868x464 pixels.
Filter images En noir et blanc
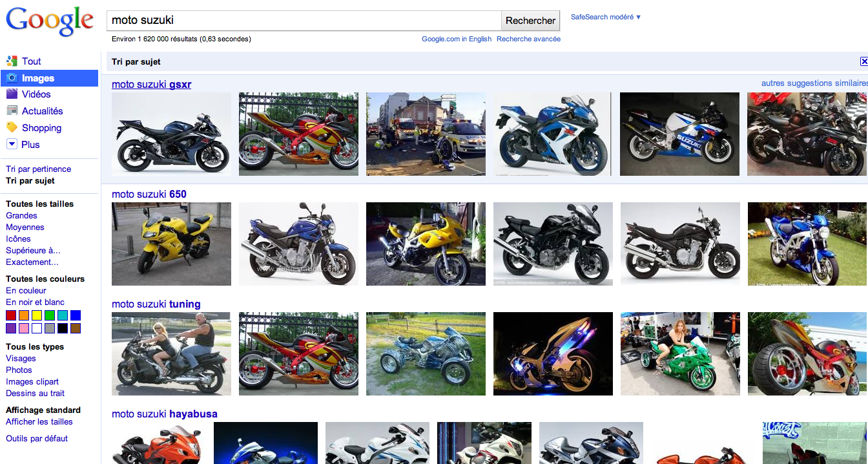pyautogui.click(x=36, y=302)
